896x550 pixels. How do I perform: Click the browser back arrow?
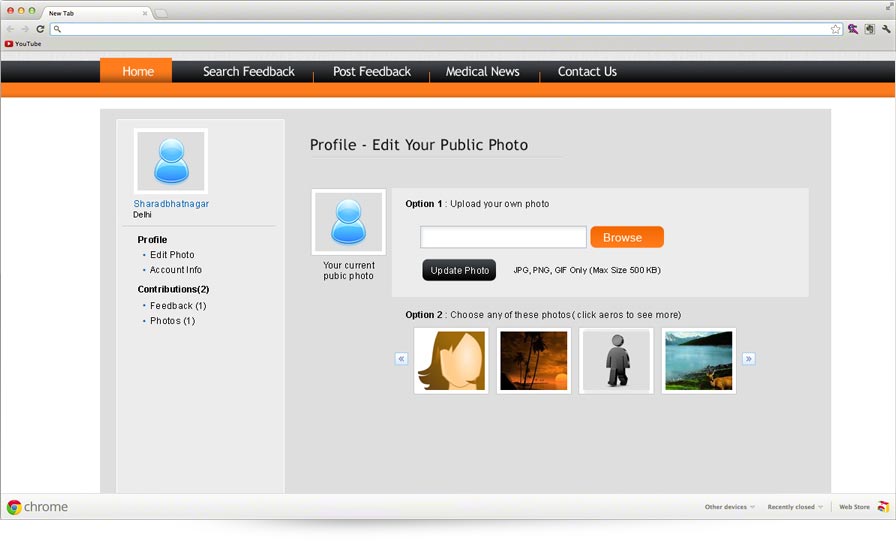pos(11,29)
